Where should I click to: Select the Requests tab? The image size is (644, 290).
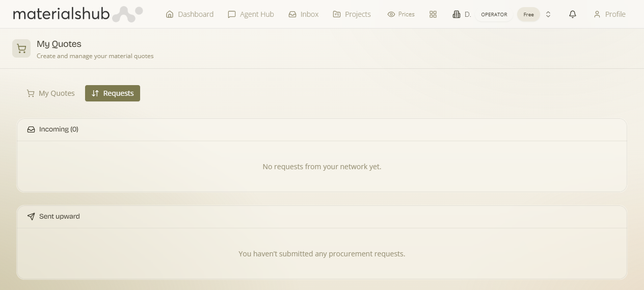113,93
